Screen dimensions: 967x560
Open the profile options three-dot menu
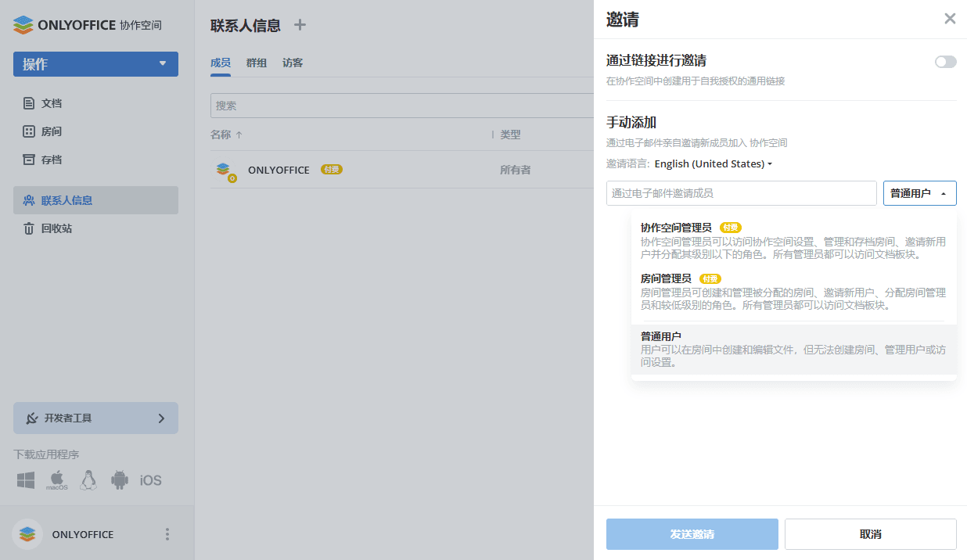click(x=167, y=534)
